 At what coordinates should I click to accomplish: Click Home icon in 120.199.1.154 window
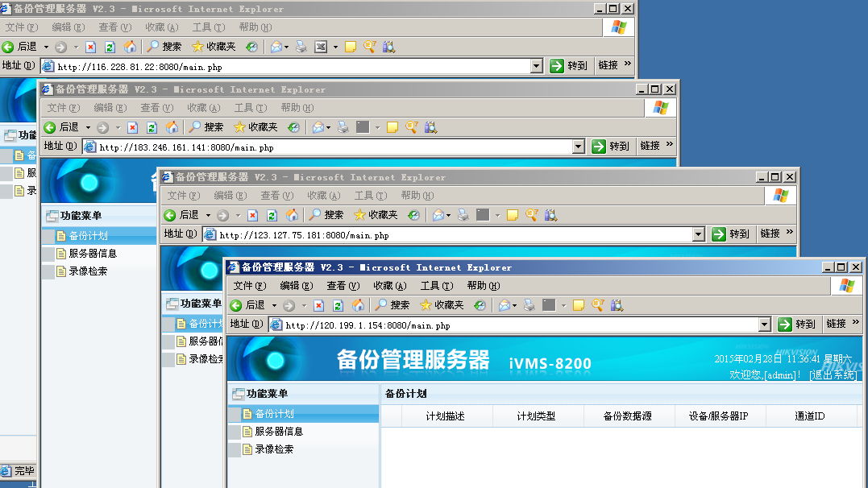(358, 305)
